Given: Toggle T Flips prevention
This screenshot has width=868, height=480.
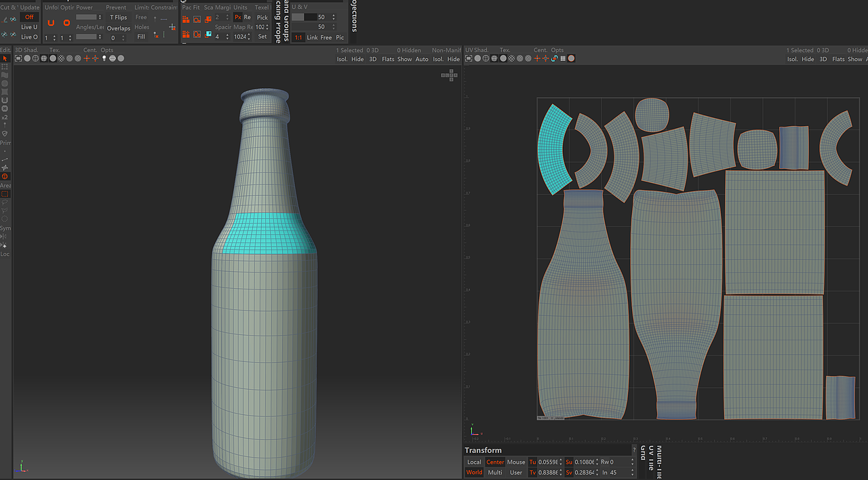Looking at the screenshot, I should point(119,17).
